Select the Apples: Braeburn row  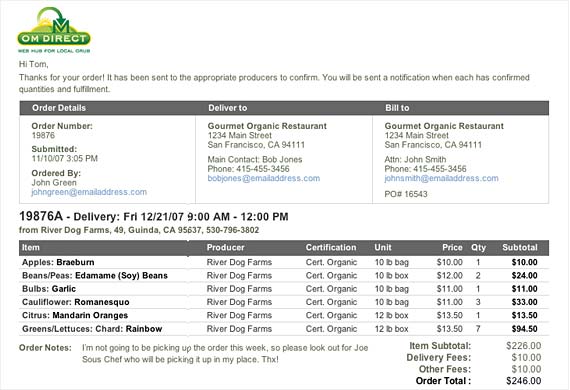tap(284, 262)
